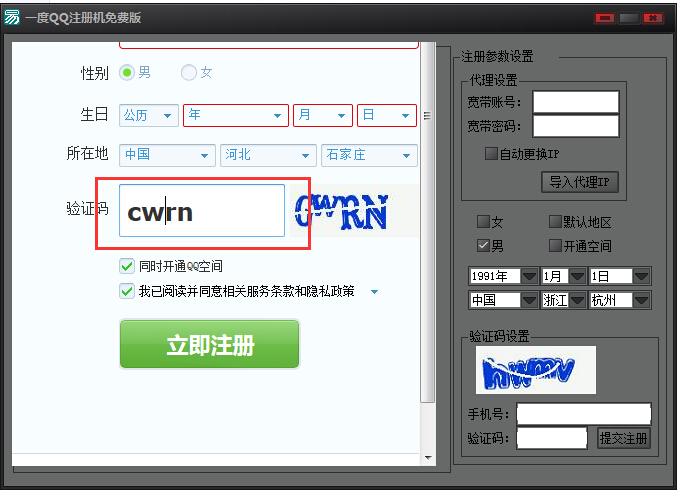This screenshot has width=677, height=490.
Task: Close the window with red X button
Action: coord(653,18)
